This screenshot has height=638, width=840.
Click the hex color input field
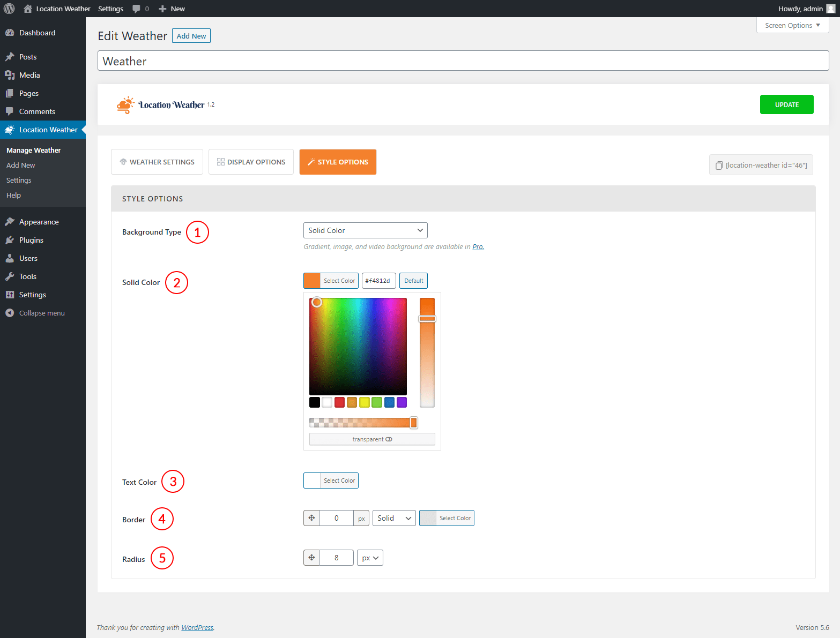(x=378, y=281)
